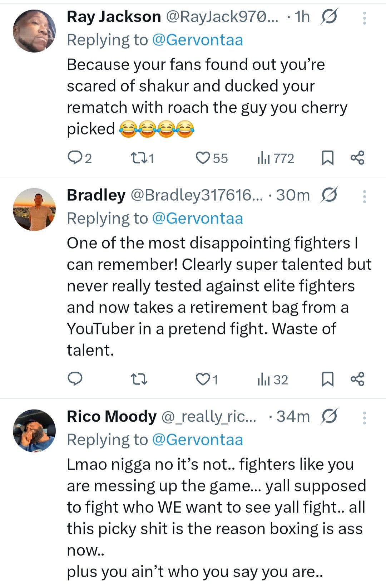Viewport: 386px width, 588px height.
Task: Open @Gervontaa link in Rico Moody's reply
Action: (x=197, y=440)
